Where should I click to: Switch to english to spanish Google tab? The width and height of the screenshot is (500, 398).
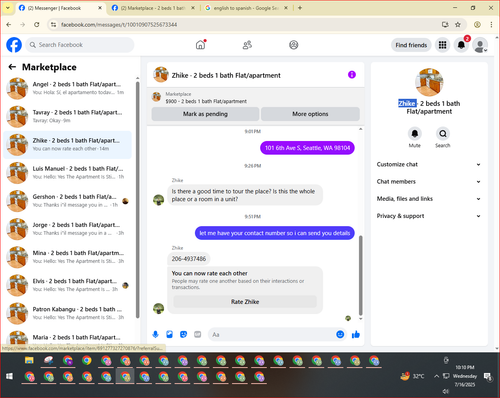coord(246,8)
